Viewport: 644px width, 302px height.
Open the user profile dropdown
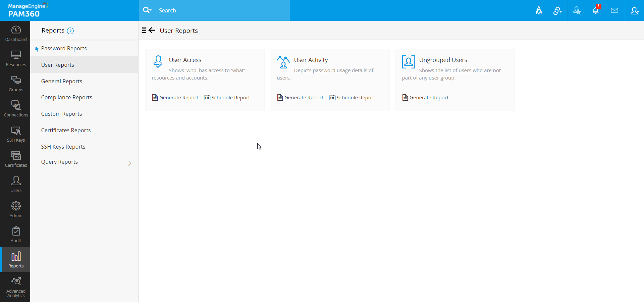click(x=634, y=10)
